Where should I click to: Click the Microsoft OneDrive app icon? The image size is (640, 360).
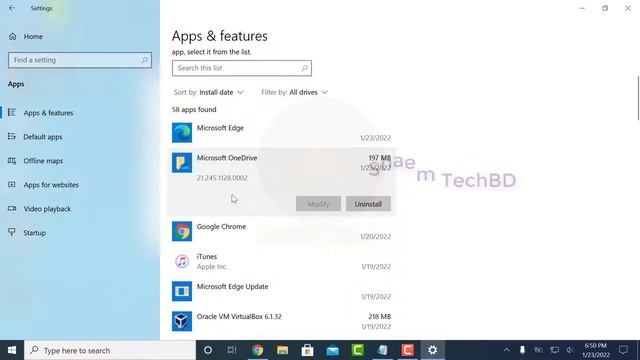pyautogui.click(x=182, y=163)
